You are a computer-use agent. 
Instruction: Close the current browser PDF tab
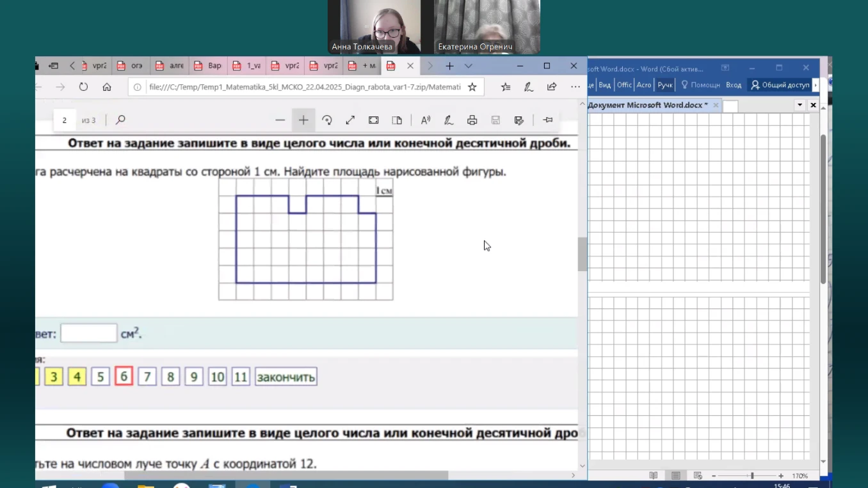pos(410,66)
